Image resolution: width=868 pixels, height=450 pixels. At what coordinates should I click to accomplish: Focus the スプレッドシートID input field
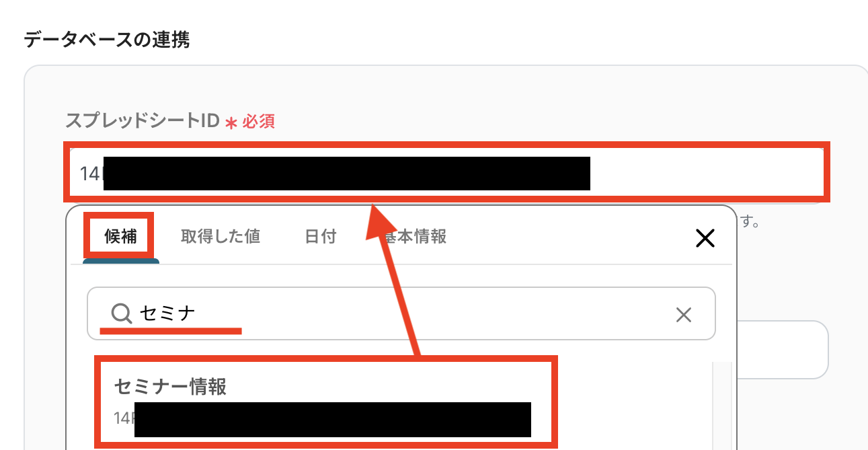(x=447, y=172)
